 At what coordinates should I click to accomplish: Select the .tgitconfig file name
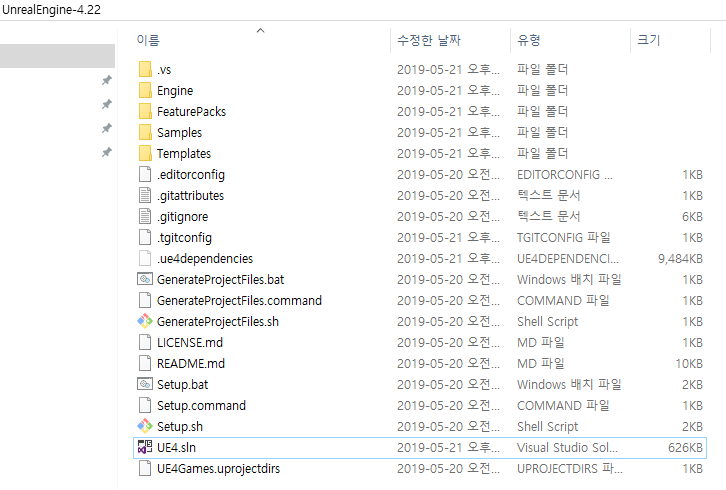coord(184,237)
